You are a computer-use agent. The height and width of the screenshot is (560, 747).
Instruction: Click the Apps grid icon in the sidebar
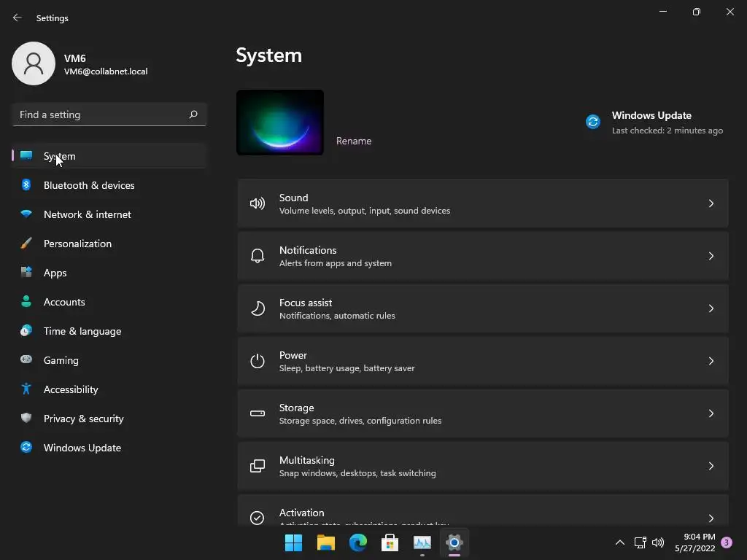coord(26,272)
